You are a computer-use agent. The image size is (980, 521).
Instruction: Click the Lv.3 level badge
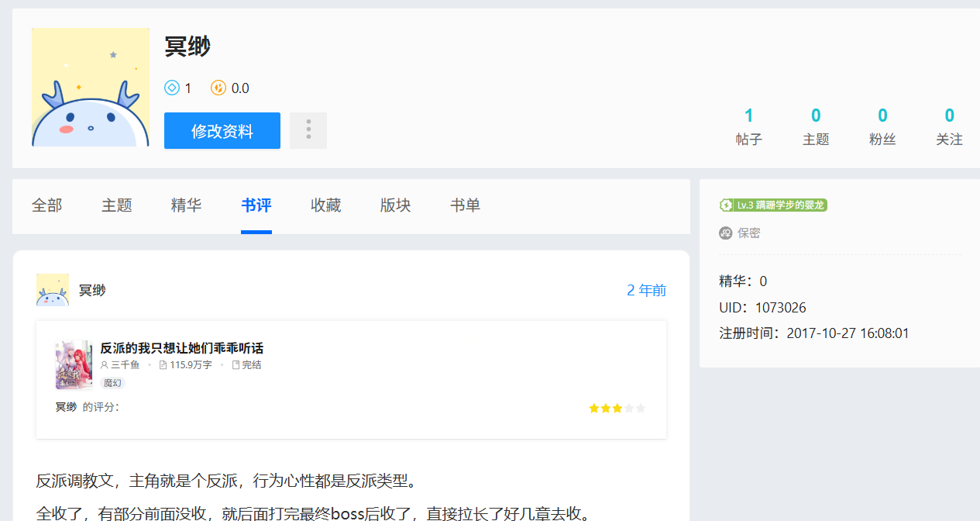(x=773, y=205)
